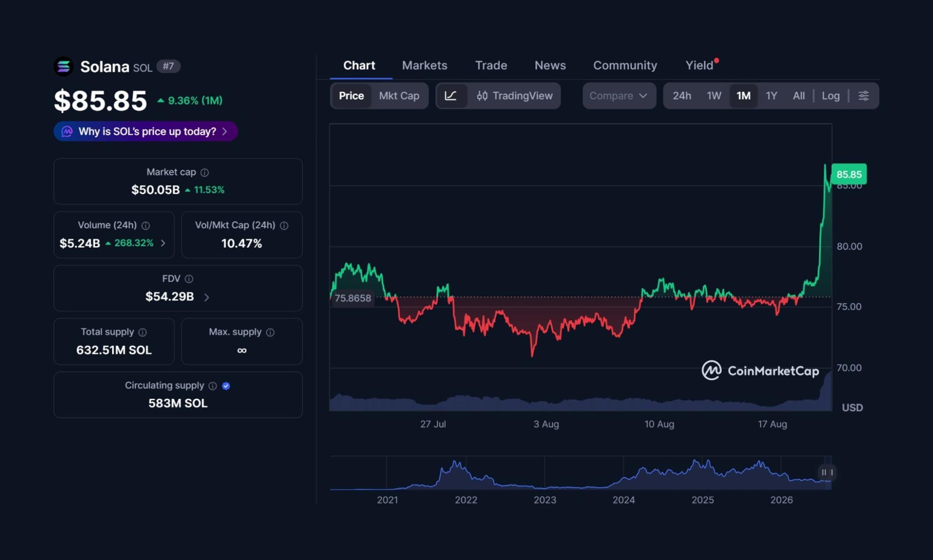Show the All time chart range
Viewport: 933px width, 560px height.
(799, 96)
